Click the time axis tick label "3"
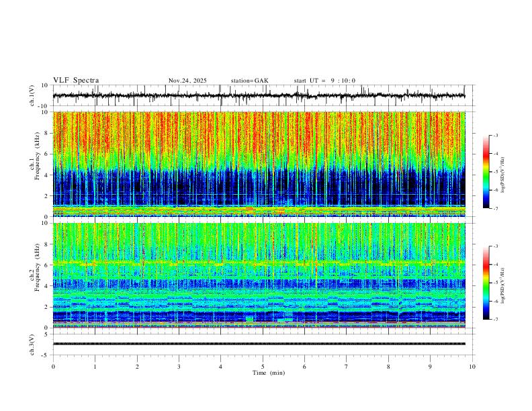Screen dimensions: 532x411 click(179, 367)
